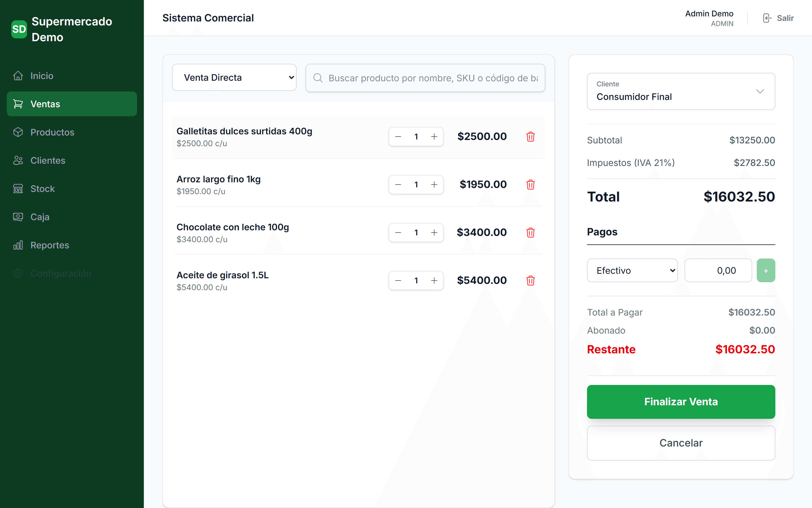812x508 pixels.
Task: Open the Venta Directa dropdown
Action: pyautogui.click(x=234, y=78)
